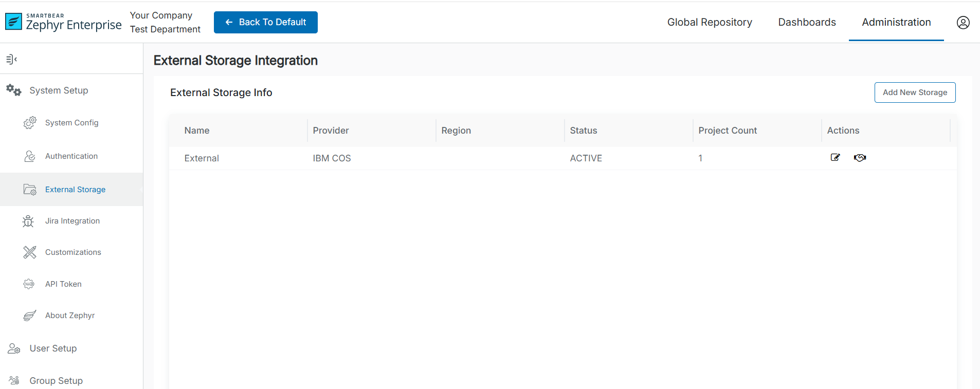The width and height of the screenshot is (980, 389).
Task: Click the Customizations tools icon
Action: tap(30, 252)
